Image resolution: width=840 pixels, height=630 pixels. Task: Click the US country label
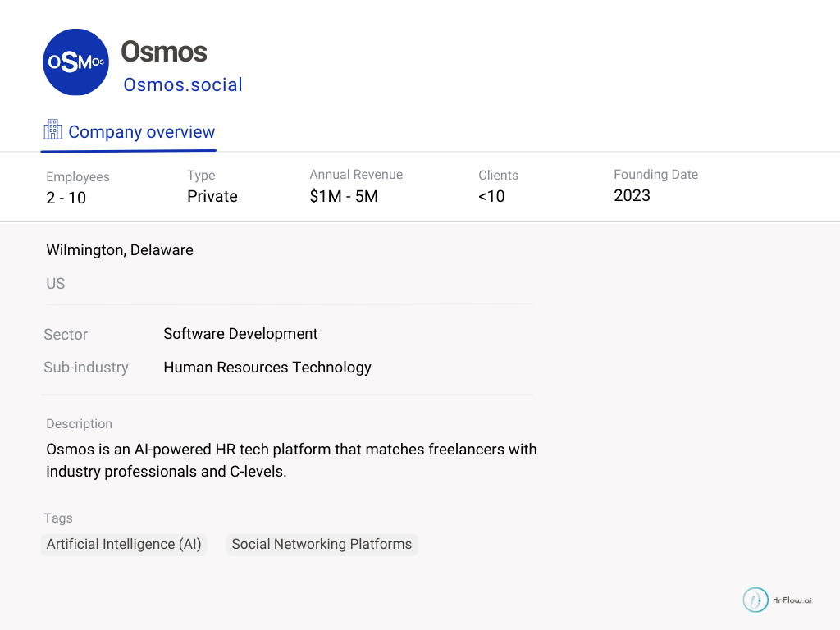[x=56, y=284]
